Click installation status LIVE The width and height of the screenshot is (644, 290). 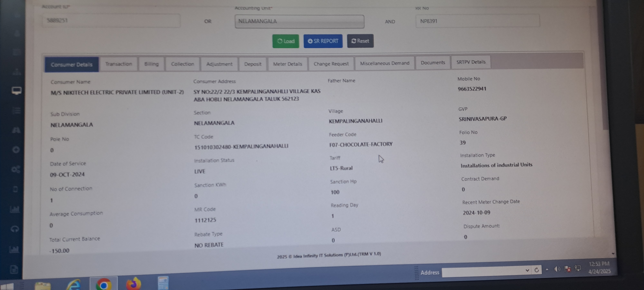click(x=199, y=171)
